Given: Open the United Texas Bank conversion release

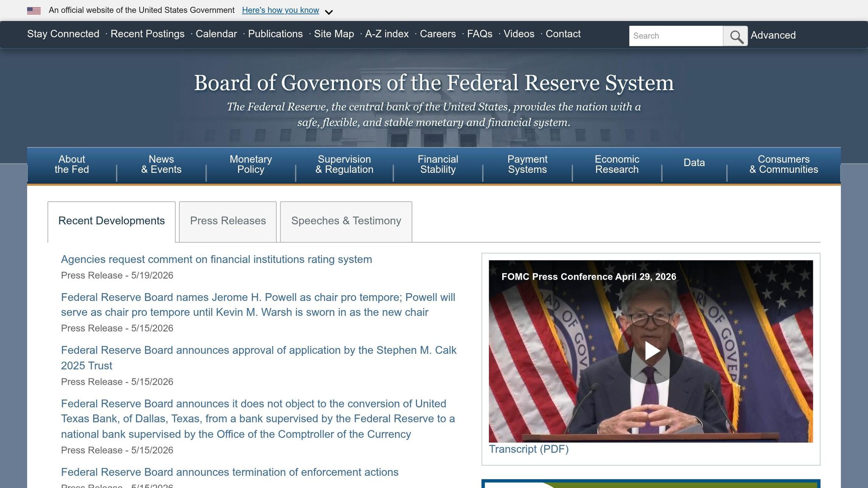Looking at the screenshot, I should (258, 419).
